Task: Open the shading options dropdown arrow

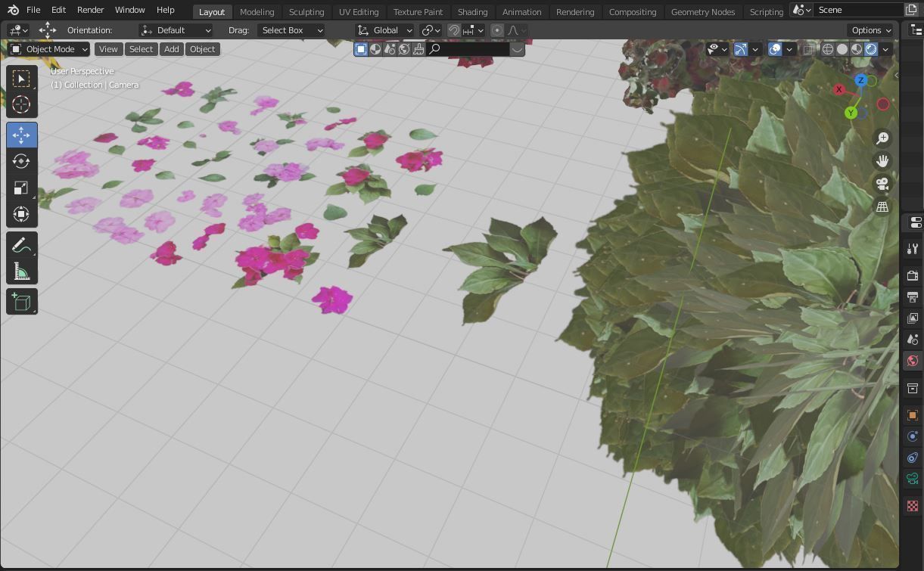Action: [x=885, y=49]
